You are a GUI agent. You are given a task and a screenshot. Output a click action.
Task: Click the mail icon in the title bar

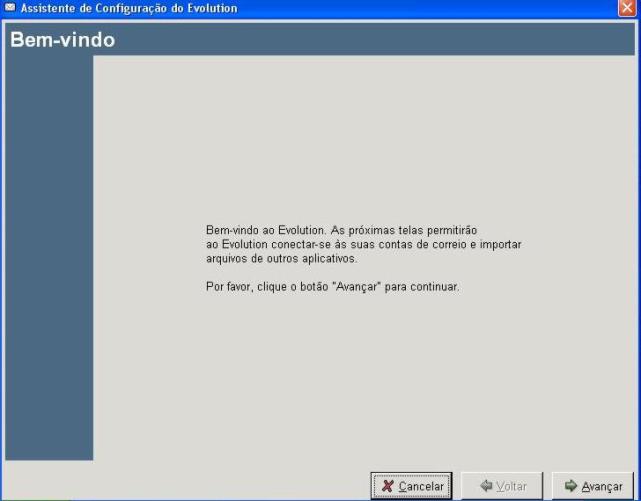click(x=9, y=7)
